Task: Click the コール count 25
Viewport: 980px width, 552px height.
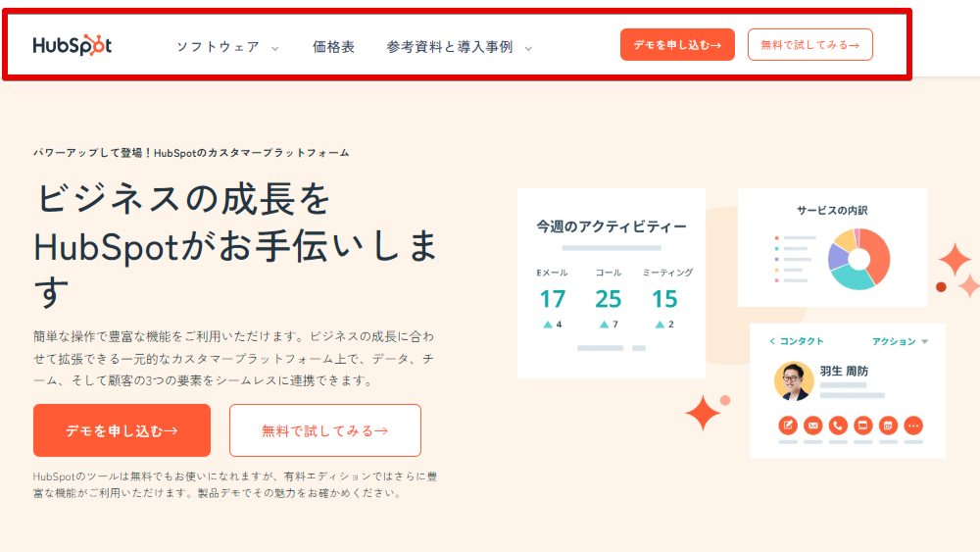Action: (609, 299)
